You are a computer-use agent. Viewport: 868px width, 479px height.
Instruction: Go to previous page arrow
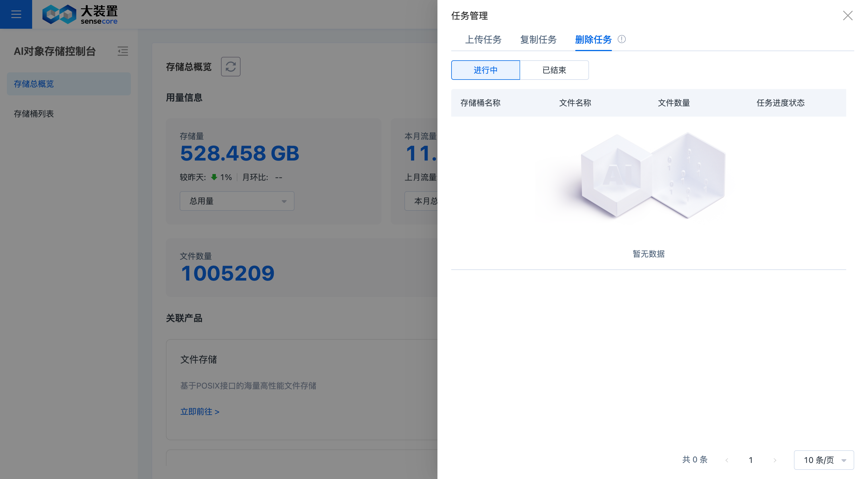(x=727, y=460)
